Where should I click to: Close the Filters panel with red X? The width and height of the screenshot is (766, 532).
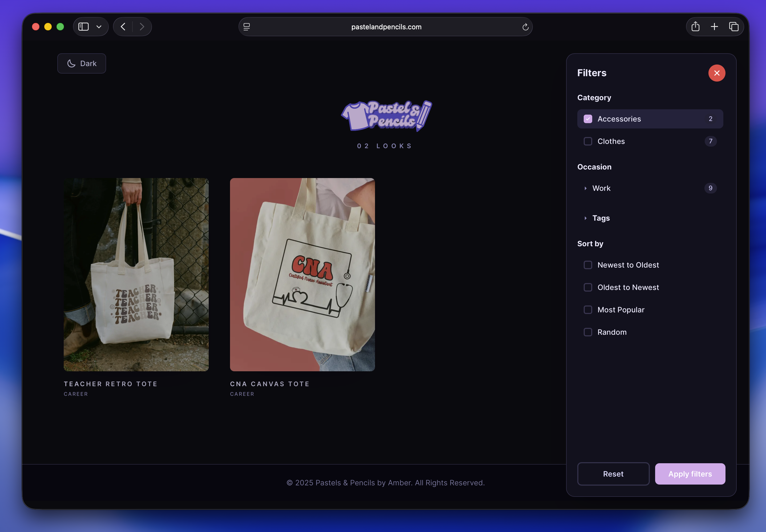717,73
